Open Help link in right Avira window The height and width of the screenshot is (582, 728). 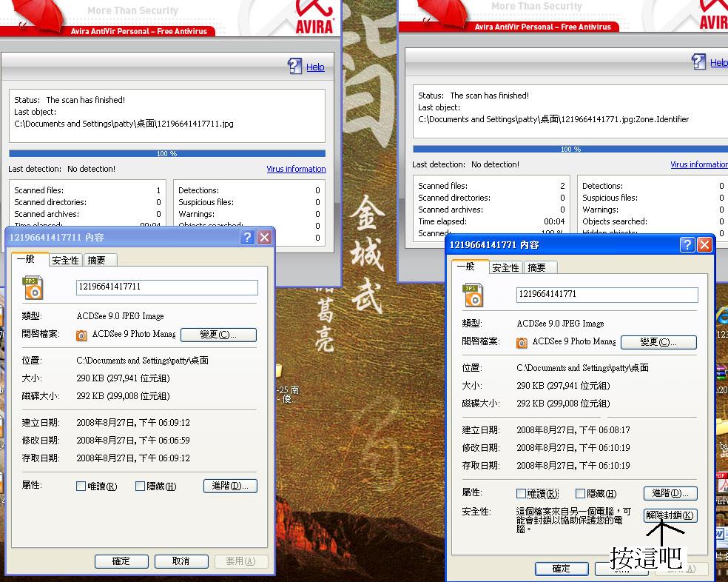tap(718, 62)
